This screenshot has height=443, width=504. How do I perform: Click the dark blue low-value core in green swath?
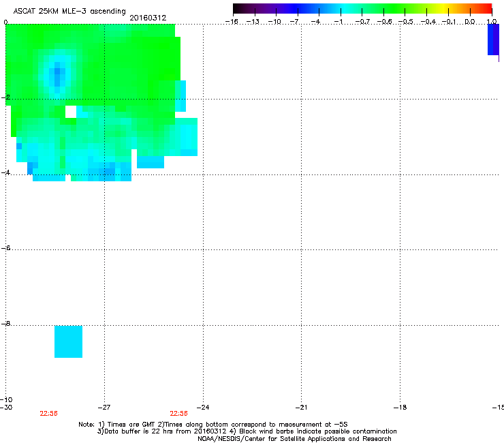pos(57,75)
